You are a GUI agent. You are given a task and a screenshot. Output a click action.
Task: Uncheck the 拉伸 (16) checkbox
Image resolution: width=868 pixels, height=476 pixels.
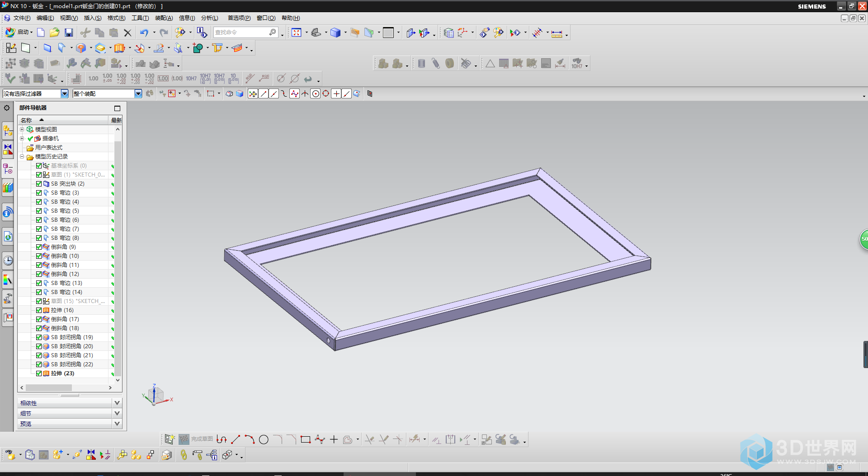pyautogui.click(x=39, y=310)
